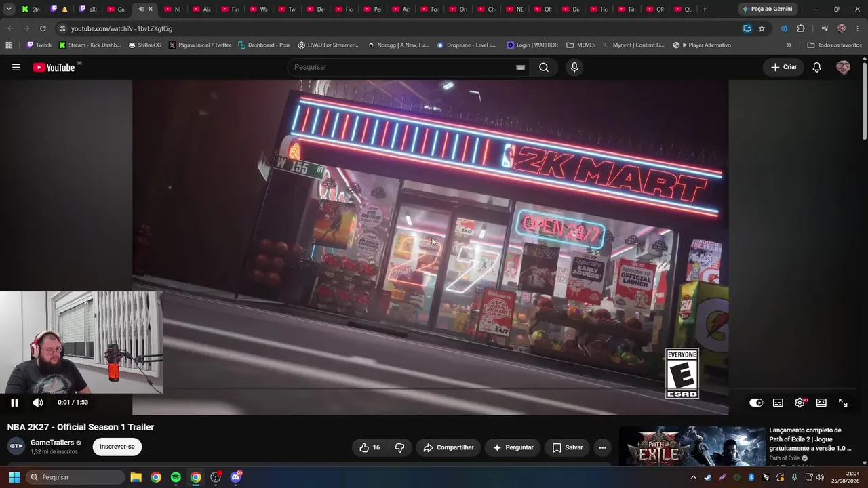Show hidden bookmarks with the chevron
Screen dimensions: 868x488
[789, 45]
